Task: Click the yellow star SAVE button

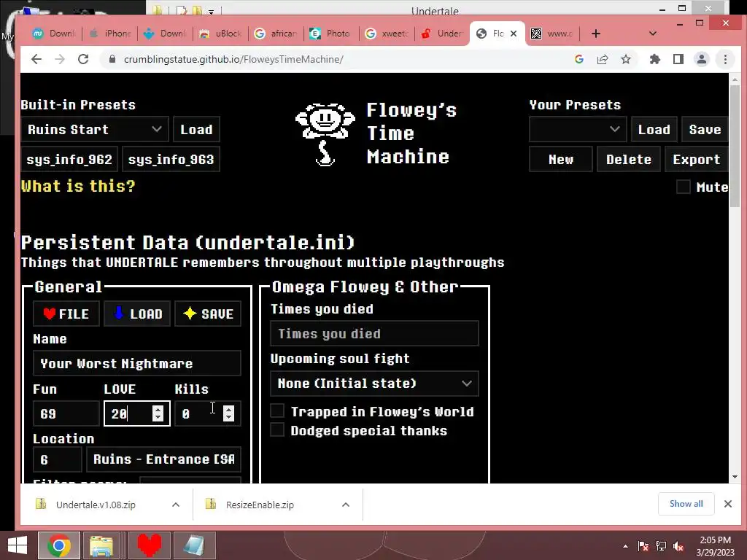Action: click(x=208, y=314)
